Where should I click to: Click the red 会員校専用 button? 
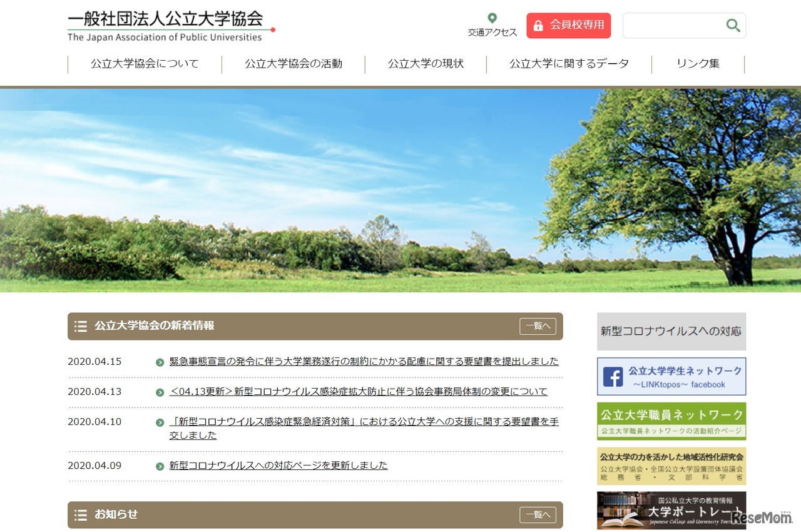(568, 26)
